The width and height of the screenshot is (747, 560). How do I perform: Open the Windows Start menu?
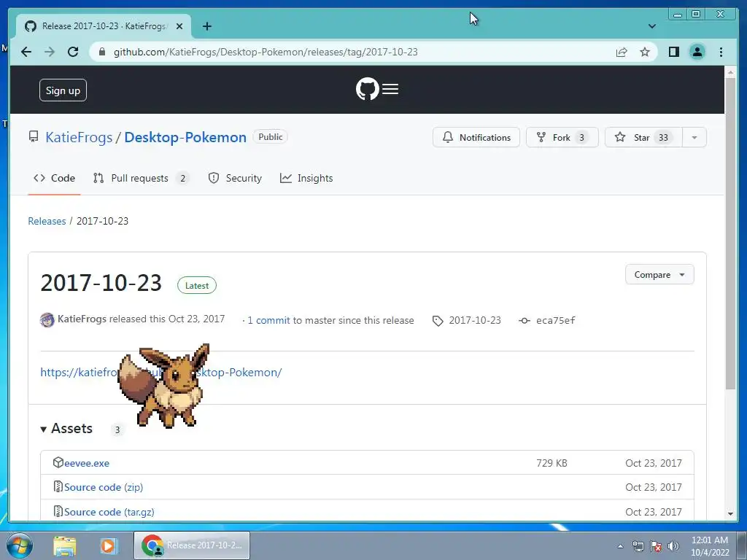pyautogui.click(x=19, y=545)
